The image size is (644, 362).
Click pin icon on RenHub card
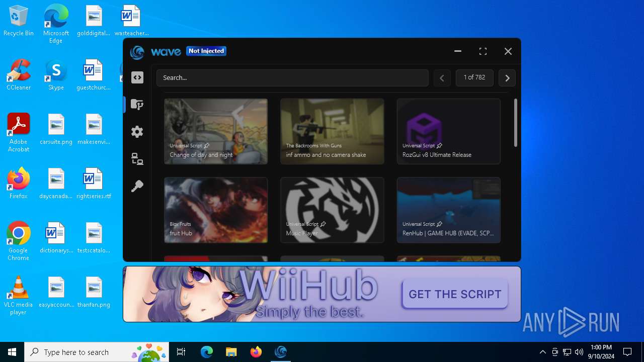point(439,224)
